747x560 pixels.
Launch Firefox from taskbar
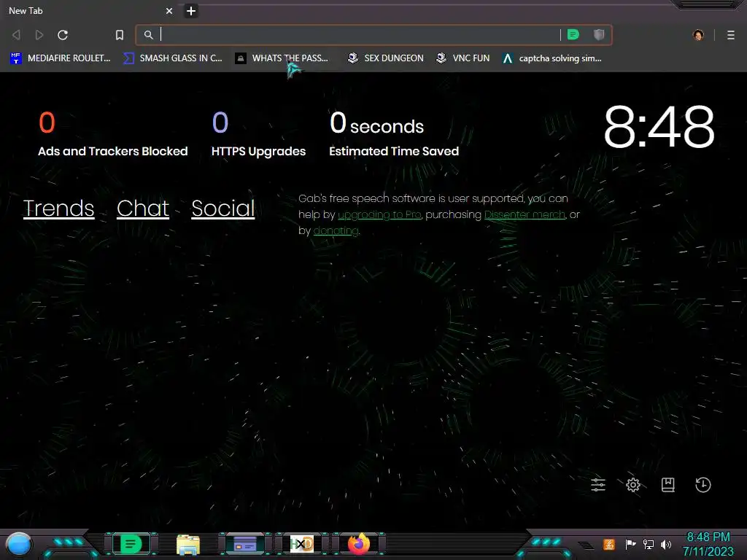[359, 544]
